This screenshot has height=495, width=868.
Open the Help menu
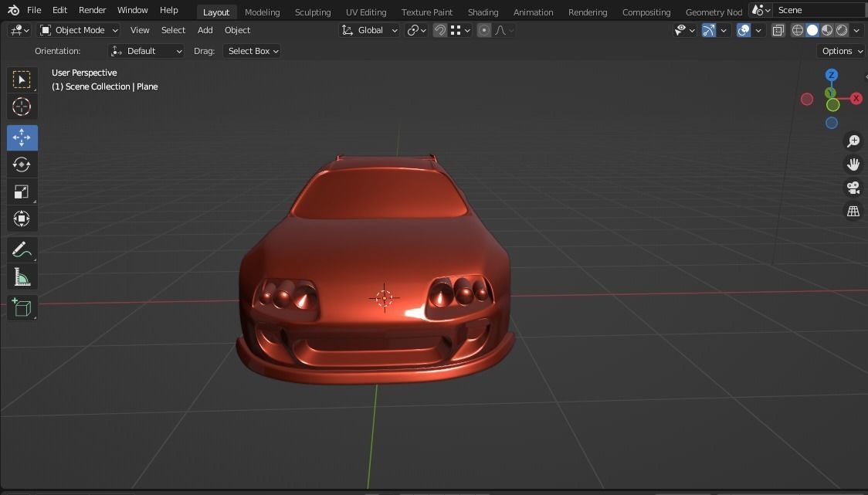point(169,10)
